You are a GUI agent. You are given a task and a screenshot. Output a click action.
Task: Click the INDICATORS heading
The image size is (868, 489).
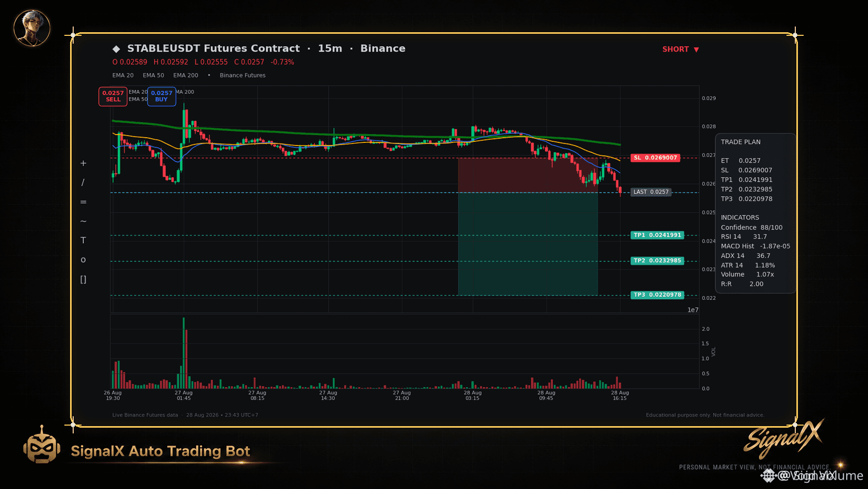(x=740, y=217)
